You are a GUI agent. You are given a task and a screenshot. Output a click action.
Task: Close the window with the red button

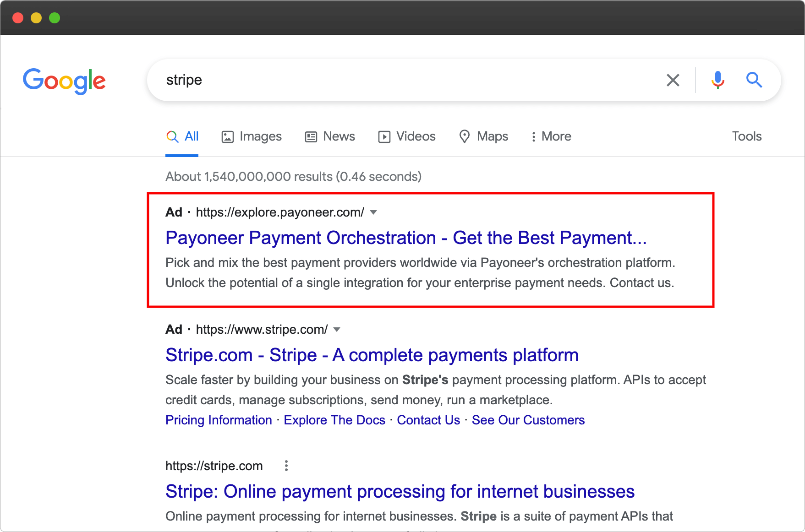click(18, 18)
